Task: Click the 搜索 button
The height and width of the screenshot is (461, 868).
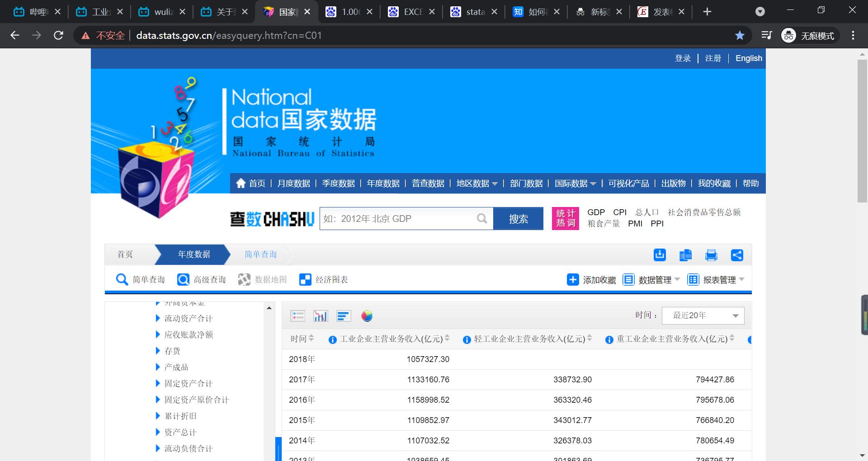Action: point(518,219)
